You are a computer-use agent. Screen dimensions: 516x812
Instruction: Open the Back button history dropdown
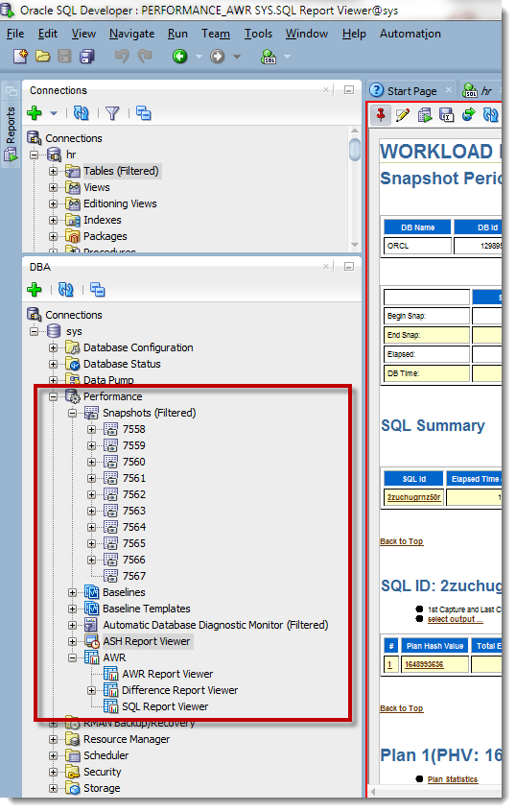199,57
